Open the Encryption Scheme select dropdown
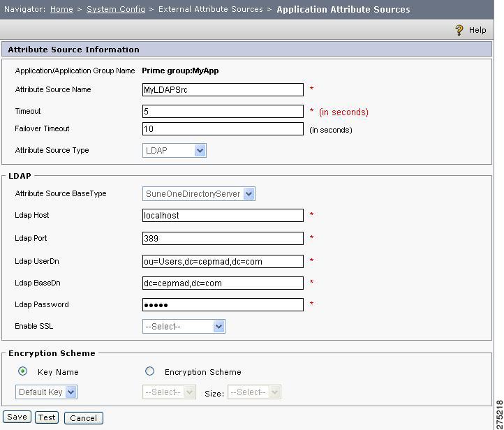Screen dimensions: 504x430 point(169,392)
